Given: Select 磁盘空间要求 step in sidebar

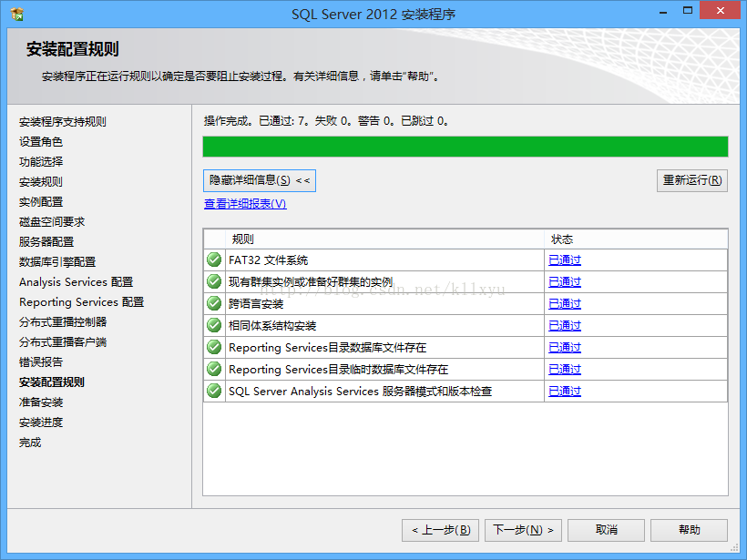Looking at the screenshot, I should [x=52, y=222].
